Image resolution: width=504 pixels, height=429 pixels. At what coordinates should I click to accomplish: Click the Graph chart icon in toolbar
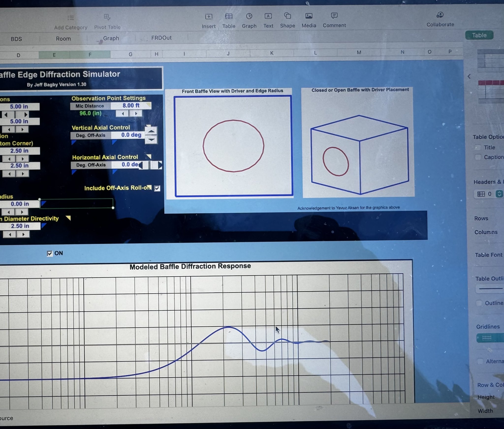coord(249,16)
